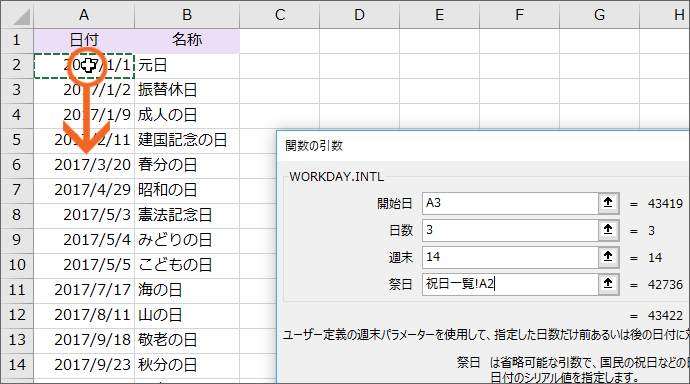Select row 14 header

(17, 365)
